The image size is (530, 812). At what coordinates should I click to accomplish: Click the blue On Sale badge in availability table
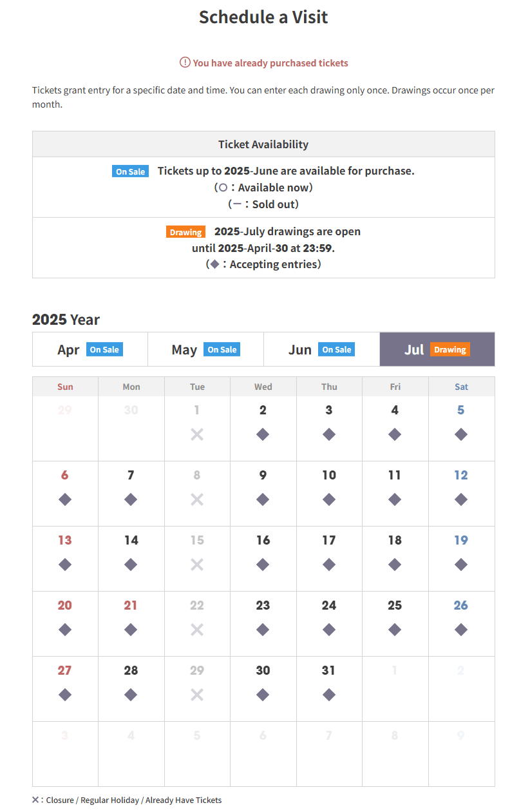click(x=130, y=171)
